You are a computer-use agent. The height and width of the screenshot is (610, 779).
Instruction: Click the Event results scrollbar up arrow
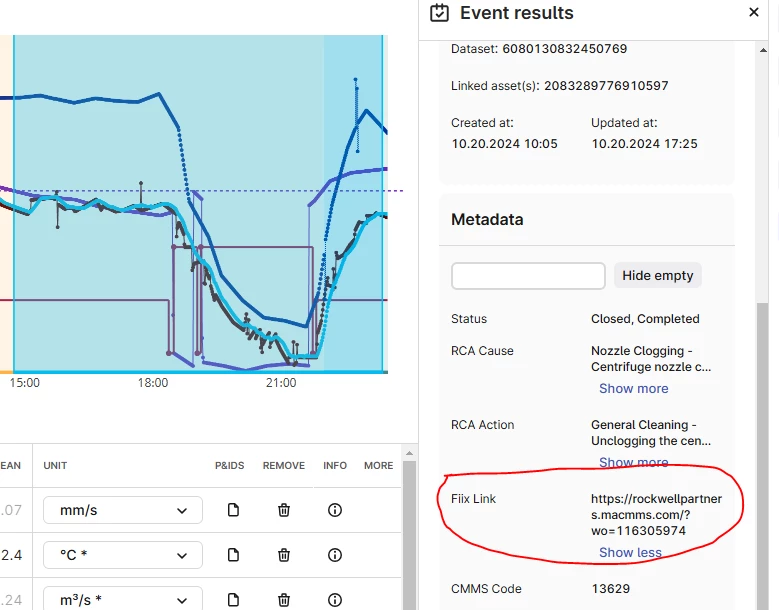click(x=763, y=50)
